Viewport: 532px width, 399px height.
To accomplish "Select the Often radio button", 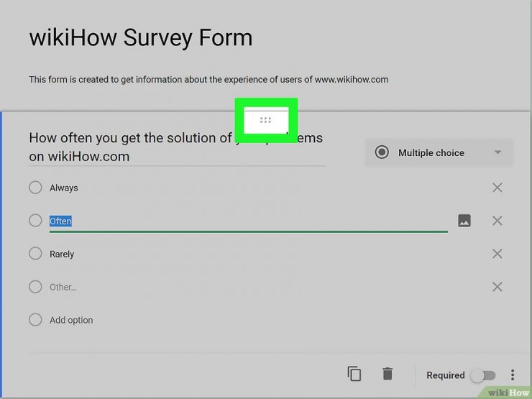I will 35,221.
